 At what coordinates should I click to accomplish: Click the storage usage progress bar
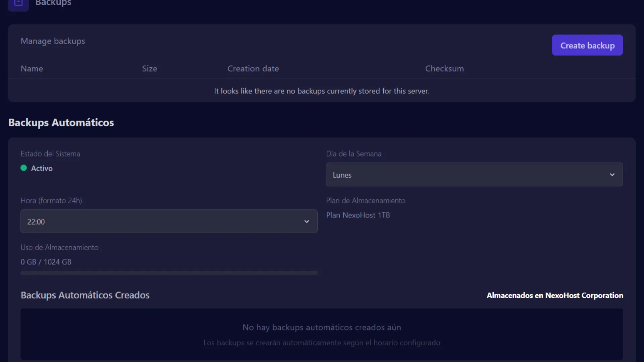[x=169, y=273]
